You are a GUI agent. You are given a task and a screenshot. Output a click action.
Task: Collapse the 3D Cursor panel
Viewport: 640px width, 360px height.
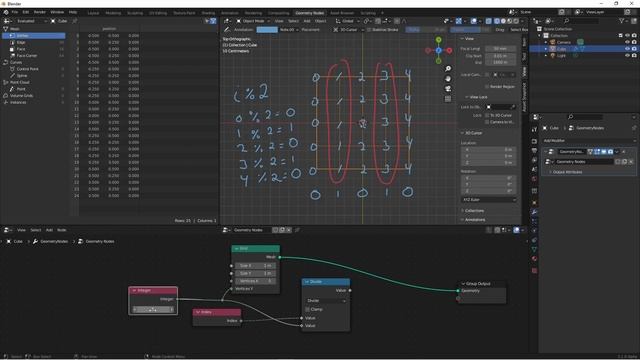coord(472,133)
